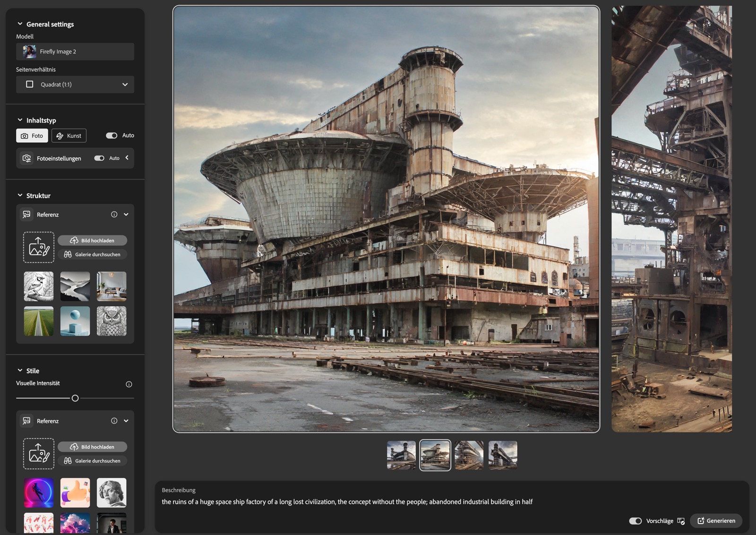Collapse the Inhaltstyp section

click(20, 121)
